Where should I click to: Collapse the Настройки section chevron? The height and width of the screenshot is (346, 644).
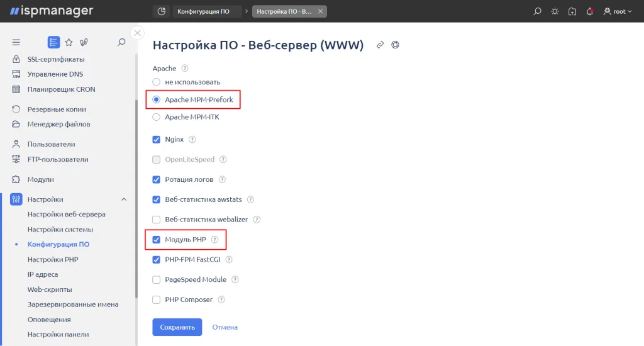(124, 199)
